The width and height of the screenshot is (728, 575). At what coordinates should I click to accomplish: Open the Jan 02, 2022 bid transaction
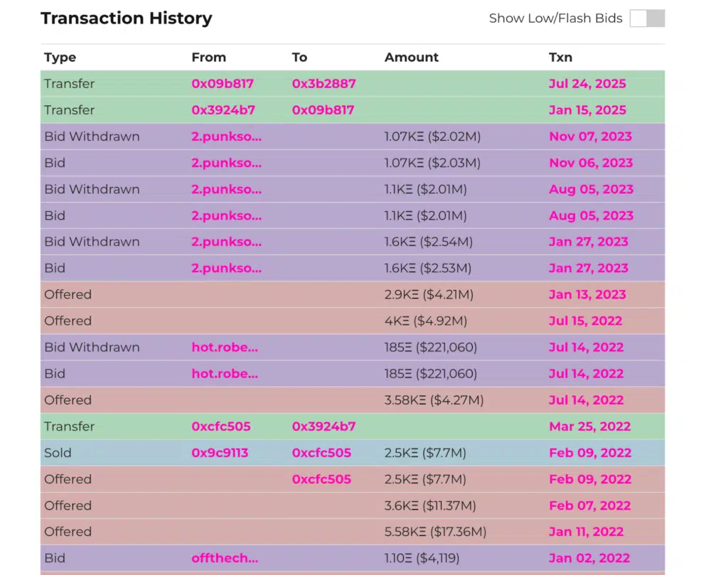coord(589,558)
